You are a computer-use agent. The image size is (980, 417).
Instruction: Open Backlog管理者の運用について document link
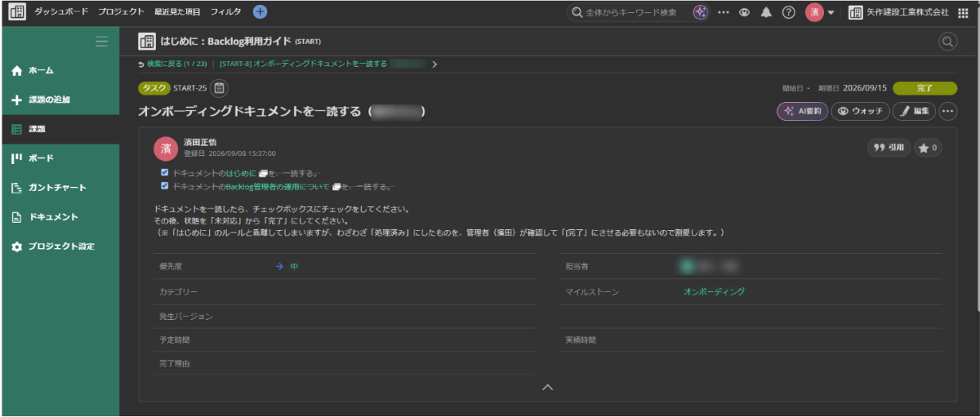pos(278,186)
